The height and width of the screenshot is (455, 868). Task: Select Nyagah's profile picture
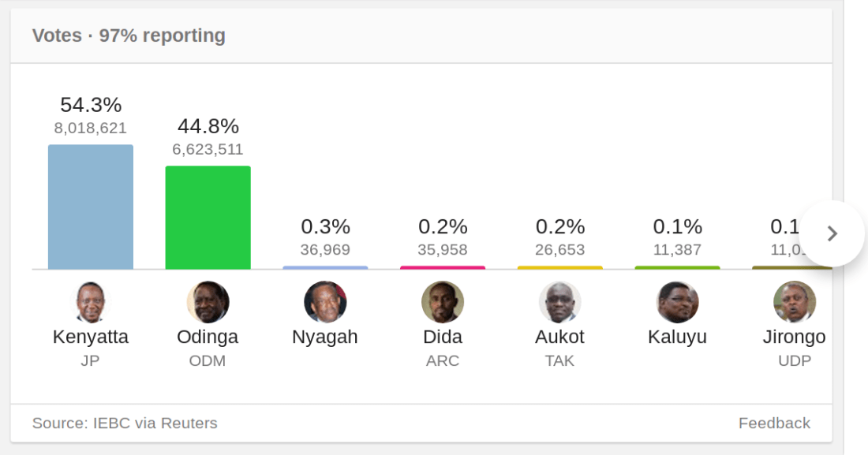[x=325, y=302]
